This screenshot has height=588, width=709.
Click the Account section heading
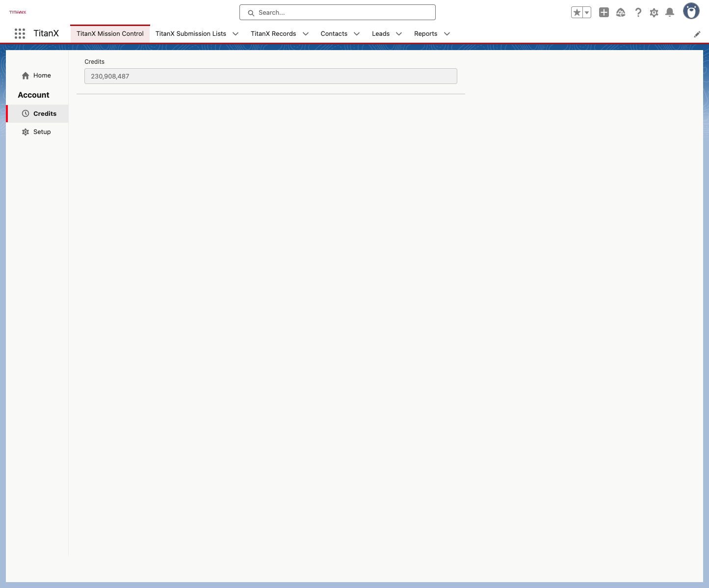[33, 95]
